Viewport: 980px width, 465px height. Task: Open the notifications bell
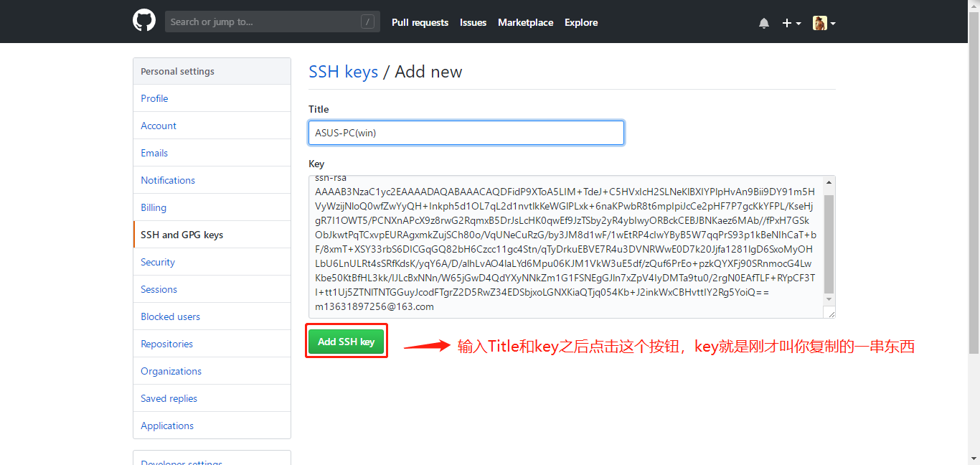(x=764, y=23)
